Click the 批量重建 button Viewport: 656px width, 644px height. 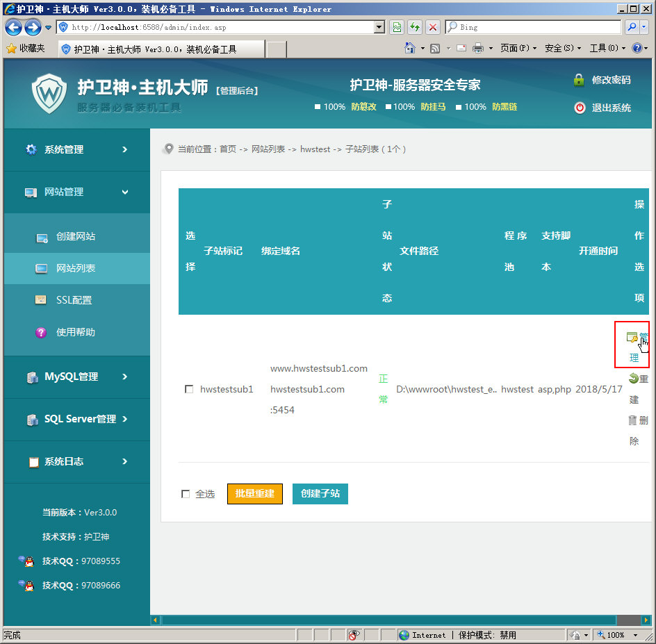254,494
